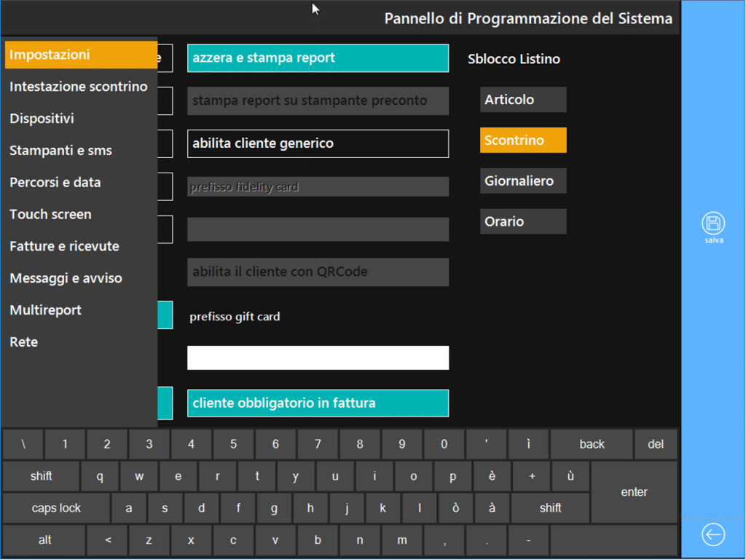Tap the apostrophe key
This screenshot has height=560, width=746.
tap(486, 444)
